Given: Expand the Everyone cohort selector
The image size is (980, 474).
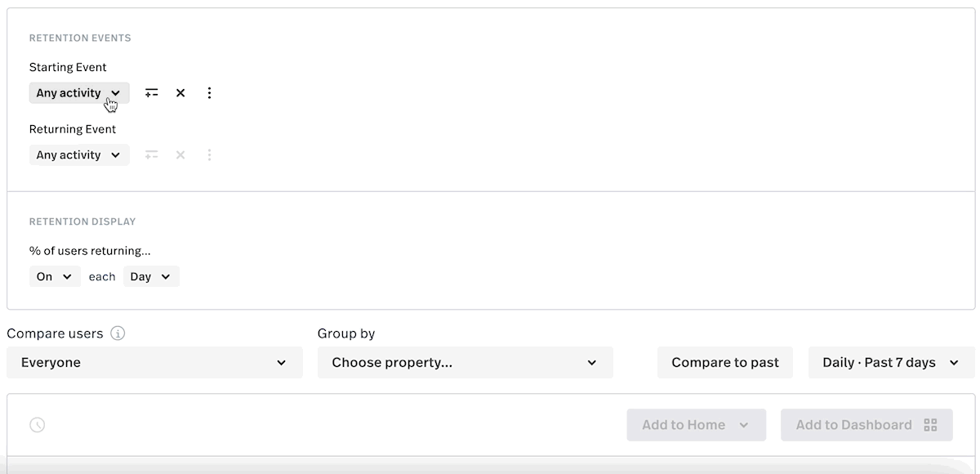Looking at the screenshot, I should pos(154,362).
